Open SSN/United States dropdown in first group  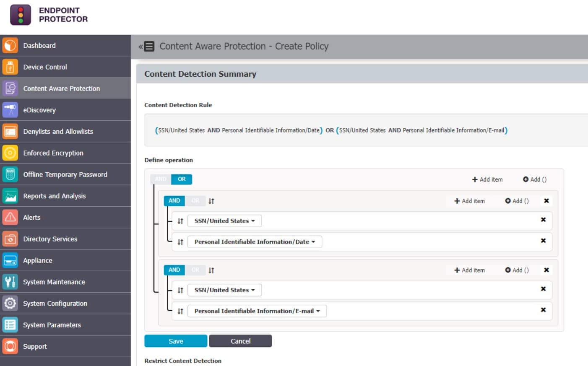coord(224,221)
